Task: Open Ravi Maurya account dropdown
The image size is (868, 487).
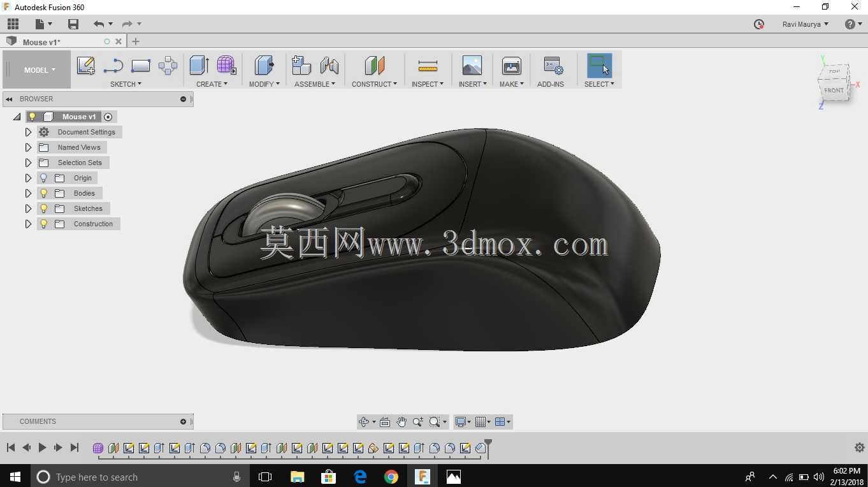Action: point(806,24)
